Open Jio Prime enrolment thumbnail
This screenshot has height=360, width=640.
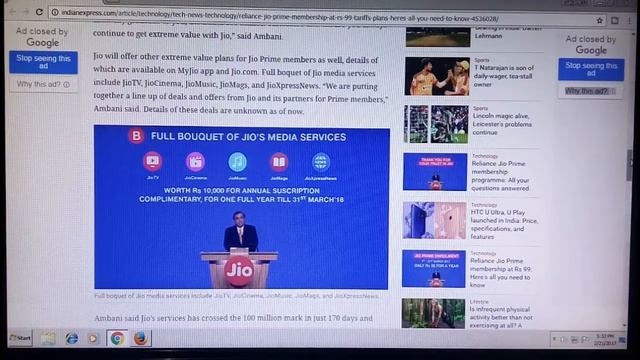click(433, 269)
